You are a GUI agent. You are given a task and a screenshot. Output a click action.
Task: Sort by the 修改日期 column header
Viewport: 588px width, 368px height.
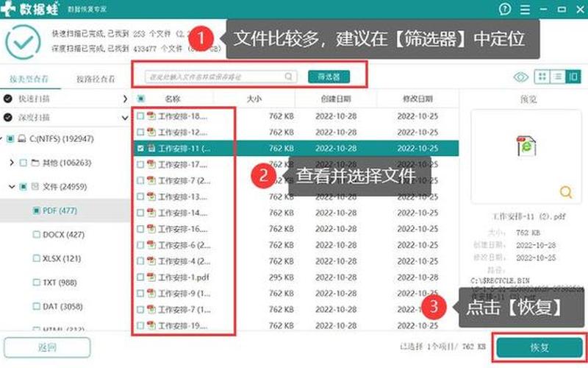pyautogui.click(x=417, y=99)
